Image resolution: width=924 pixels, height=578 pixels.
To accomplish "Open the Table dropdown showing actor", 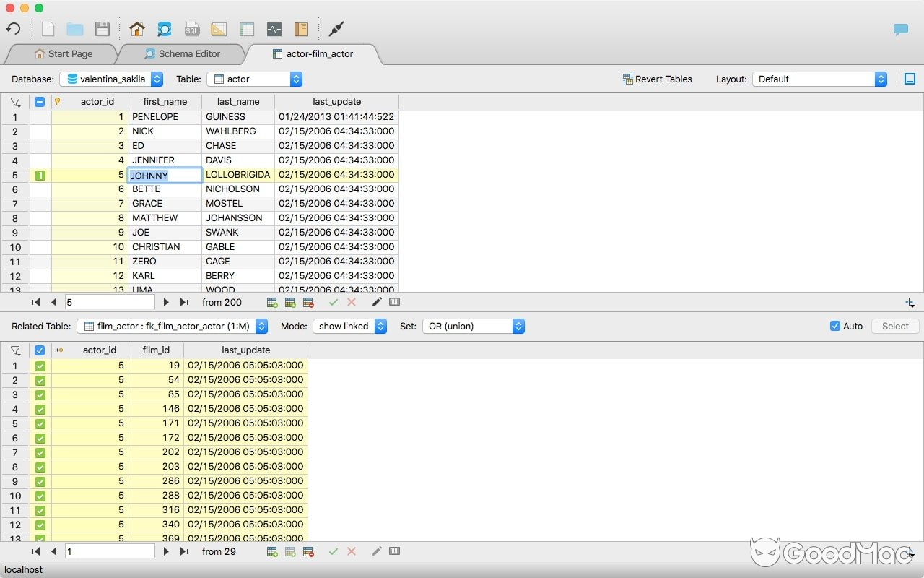I will [253, 79].
